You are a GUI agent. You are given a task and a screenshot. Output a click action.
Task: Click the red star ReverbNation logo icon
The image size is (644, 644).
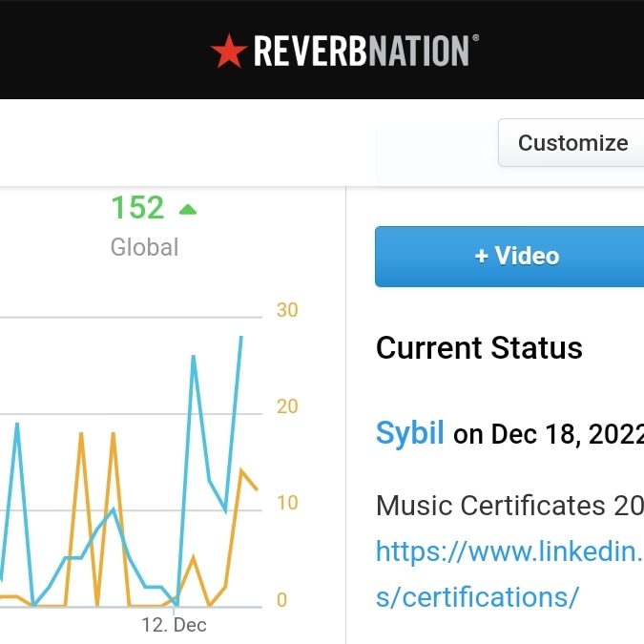(229, 51)
